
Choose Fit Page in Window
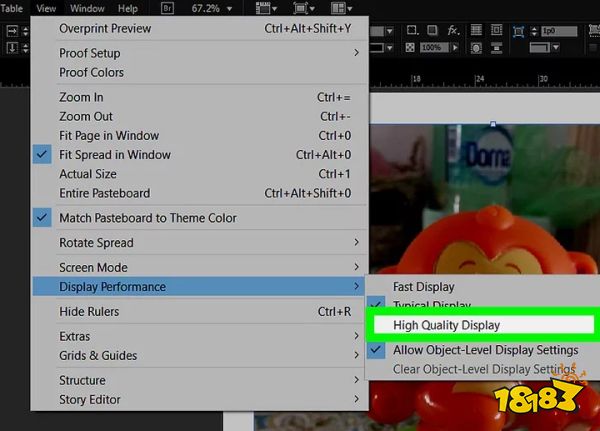pyautogui.click(x=199, y=135)
